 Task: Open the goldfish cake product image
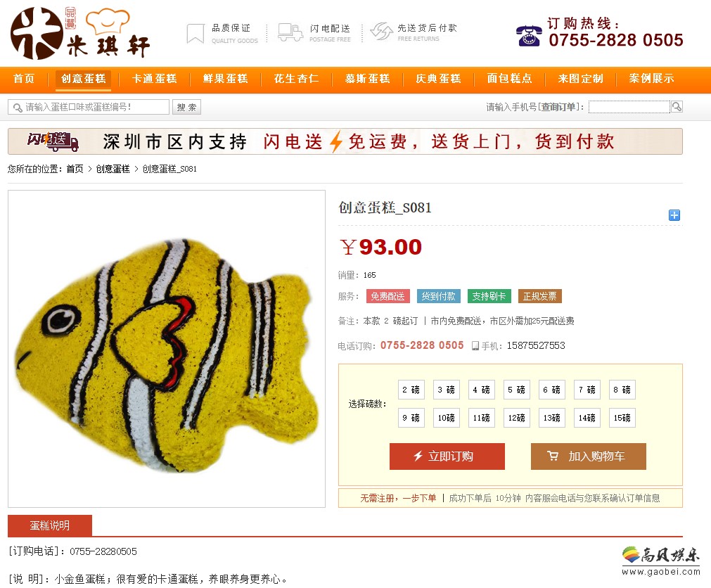click(167, 349)
